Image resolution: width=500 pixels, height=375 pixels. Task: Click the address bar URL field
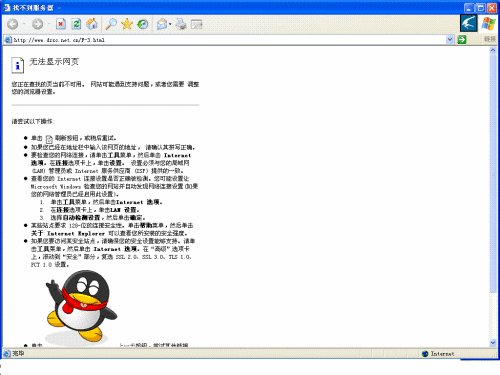(229, 40)
